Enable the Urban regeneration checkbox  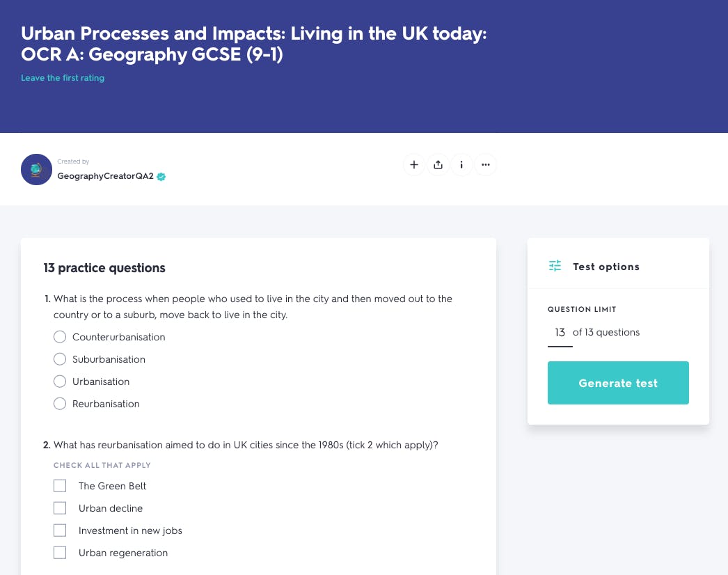[60, 552]
